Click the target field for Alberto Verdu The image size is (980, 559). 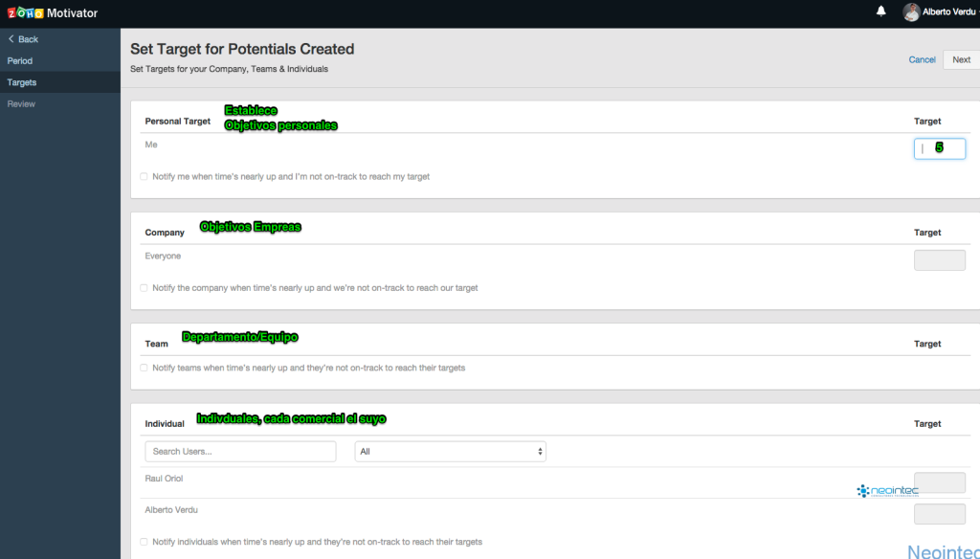[940, 514]
